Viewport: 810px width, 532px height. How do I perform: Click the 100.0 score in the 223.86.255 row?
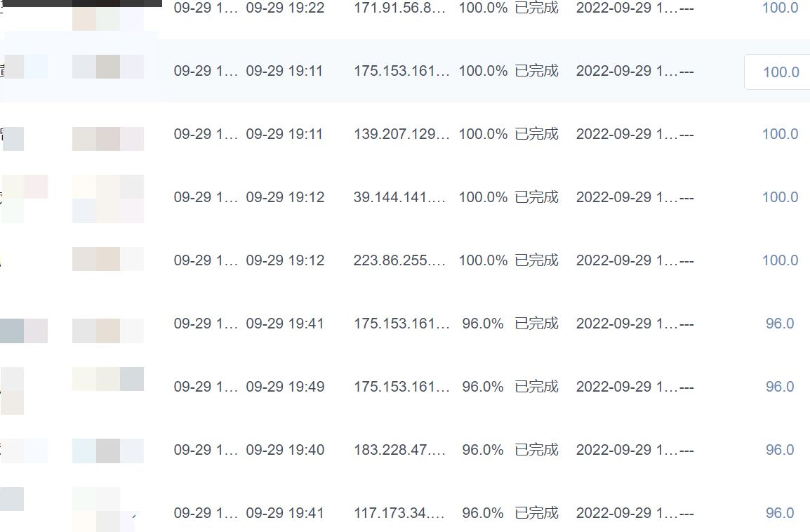(x=780, y=260)
